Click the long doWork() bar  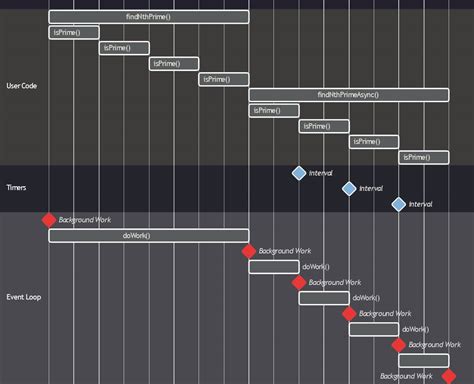149,236
